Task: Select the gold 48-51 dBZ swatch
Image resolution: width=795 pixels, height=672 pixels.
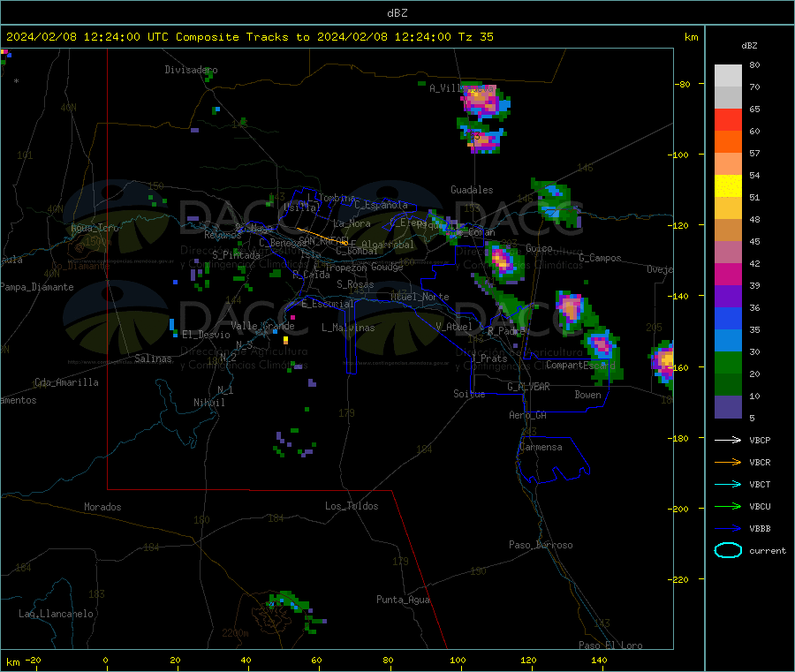Action: 728,208
